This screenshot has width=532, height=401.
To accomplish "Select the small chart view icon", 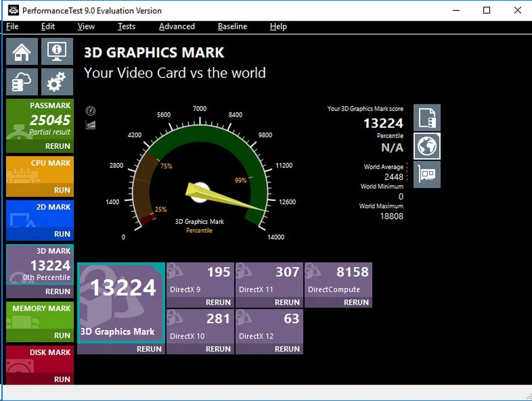I will (90, 125).
